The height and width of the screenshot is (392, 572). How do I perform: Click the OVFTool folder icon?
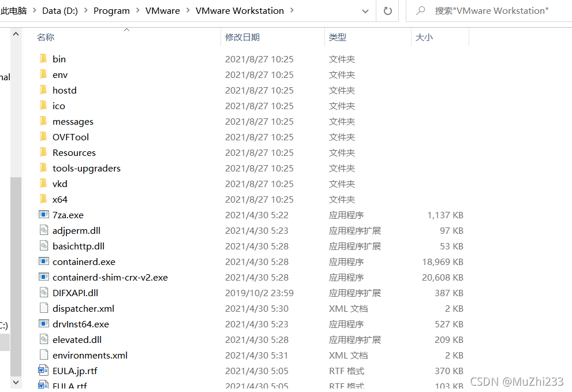[43, 137]
